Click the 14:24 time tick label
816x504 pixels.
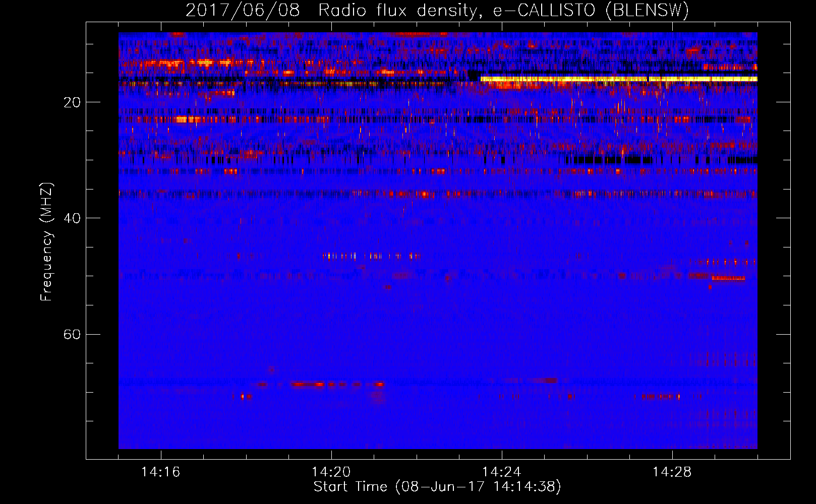(502, 472)
